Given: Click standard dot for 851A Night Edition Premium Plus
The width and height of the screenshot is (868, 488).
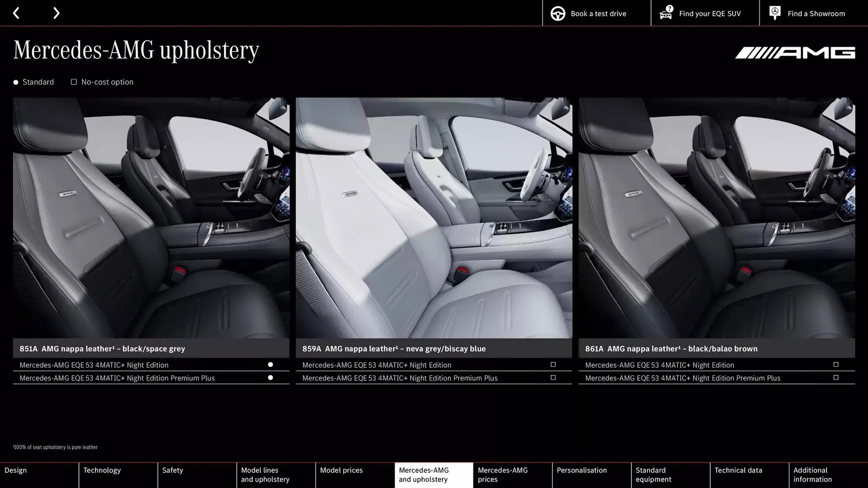Looking at the screenshot, I should 270,378.
